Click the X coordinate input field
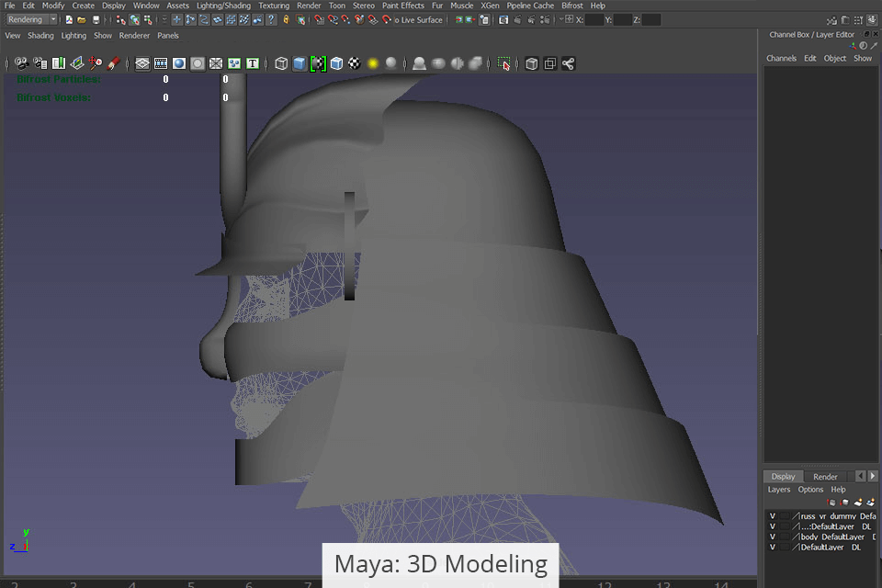Image resolution: width=882 pixels, height=588 pixels. tap(594, 19)
